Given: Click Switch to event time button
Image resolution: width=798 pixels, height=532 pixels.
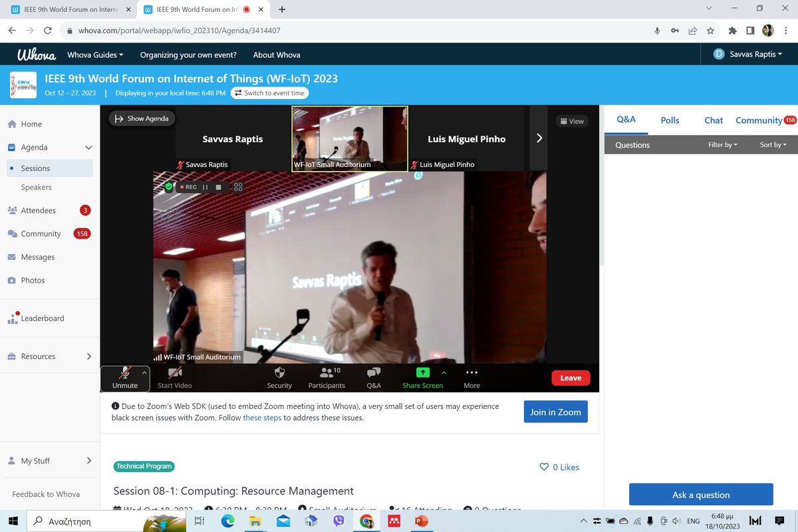Looking at the screenshot, I should [270, 93].
